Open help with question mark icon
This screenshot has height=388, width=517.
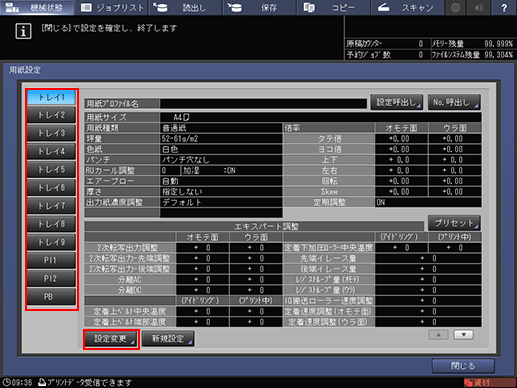pos(504,7)
